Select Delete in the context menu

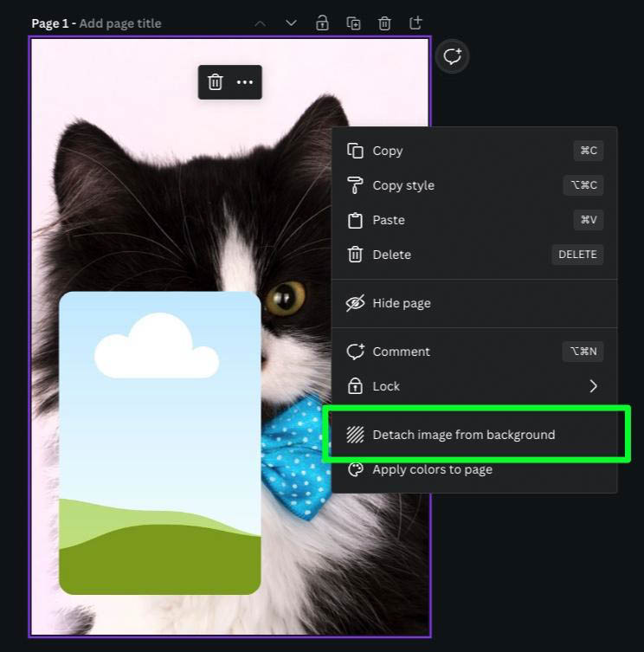pos(474,255)
